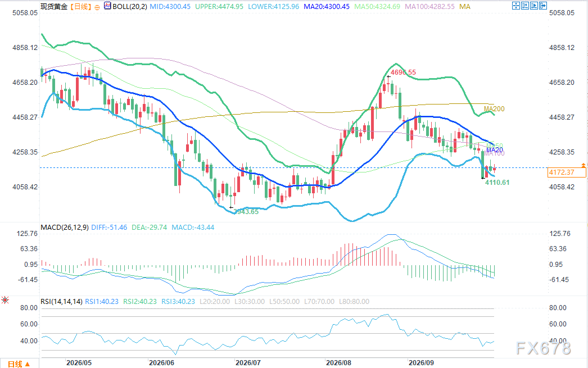Click the jump-to-chart-start icon
This screenshot has height=368, width=588.
click(525, 6)
